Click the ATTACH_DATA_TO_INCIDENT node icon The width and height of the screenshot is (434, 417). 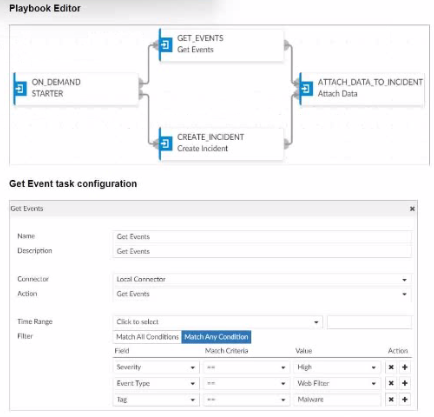pyautogui.click(x=306, y=89)
